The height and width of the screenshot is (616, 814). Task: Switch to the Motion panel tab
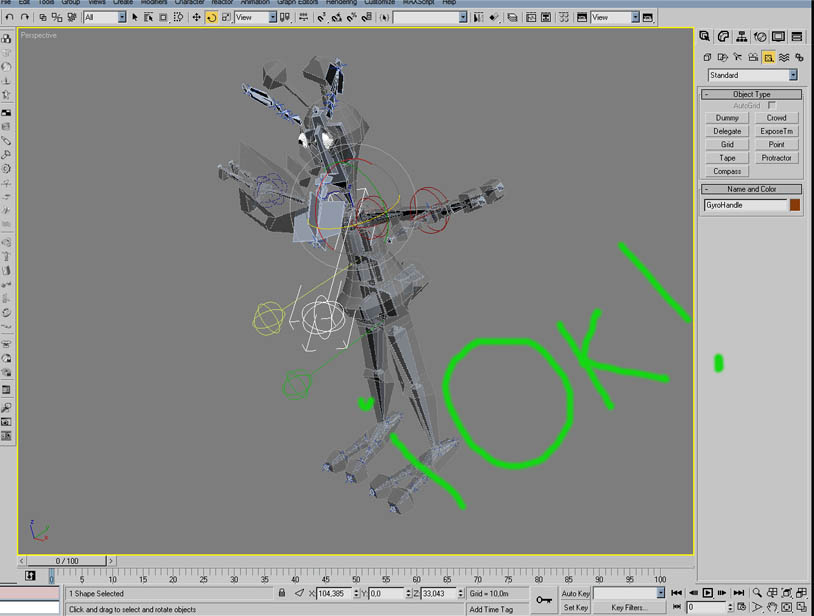pos(760,36)
